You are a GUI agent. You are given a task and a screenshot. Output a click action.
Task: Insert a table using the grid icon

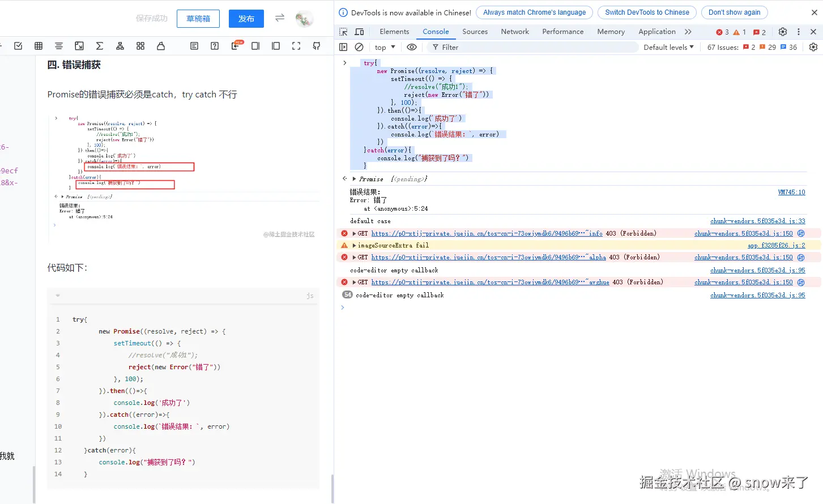click(x=39, y=46)
